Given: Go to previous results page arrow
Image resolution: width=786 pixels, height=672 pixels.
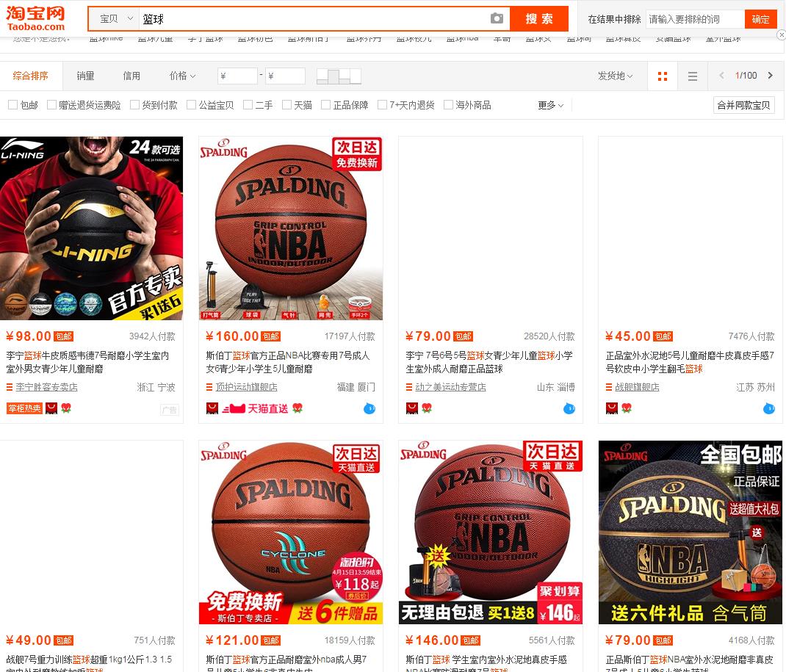Looking at the screenshot, I should [721, 75].
